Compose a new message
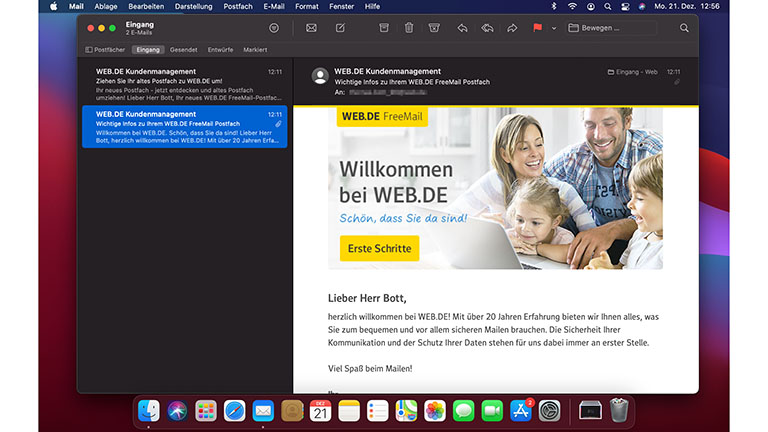 coord(340,28)
